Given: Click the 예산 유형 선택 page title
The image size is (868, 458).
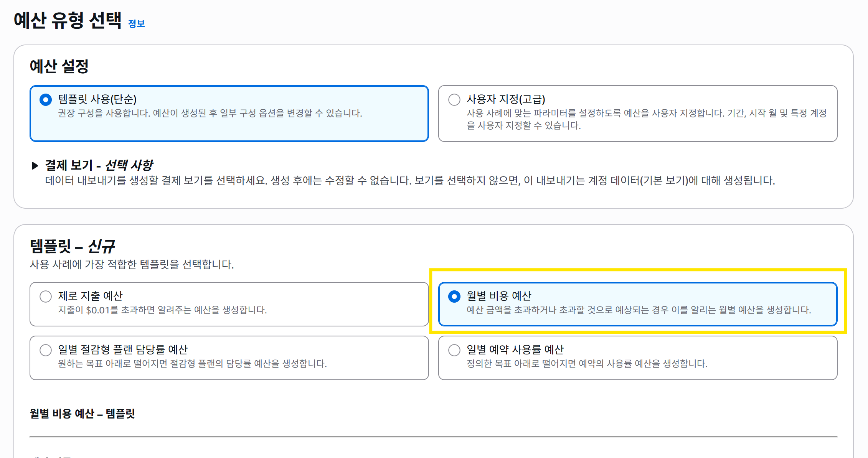Looking at the screenshot, I should tap(68, 20).
